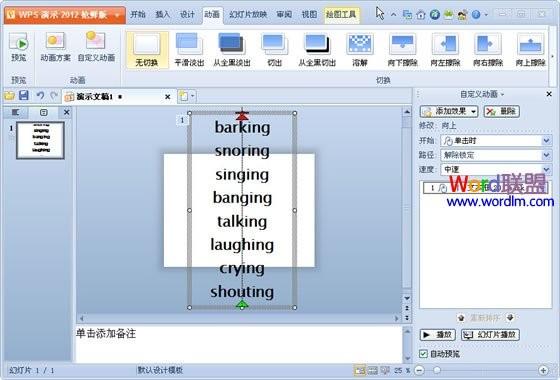This screenshot has width=560, height=380.
Task: Apply the Wipe Down (向下擦除) transition
Action: click(x=402, y=50)
